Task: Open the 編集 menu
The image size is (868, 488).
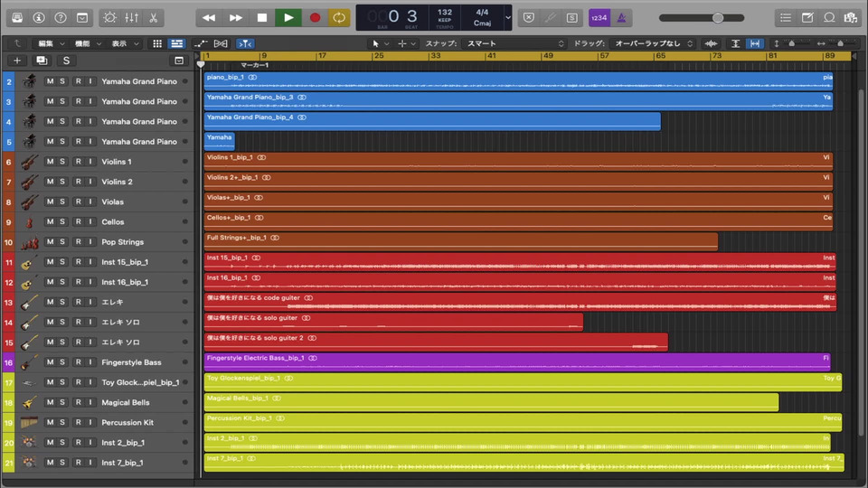Action: (51, 43)
